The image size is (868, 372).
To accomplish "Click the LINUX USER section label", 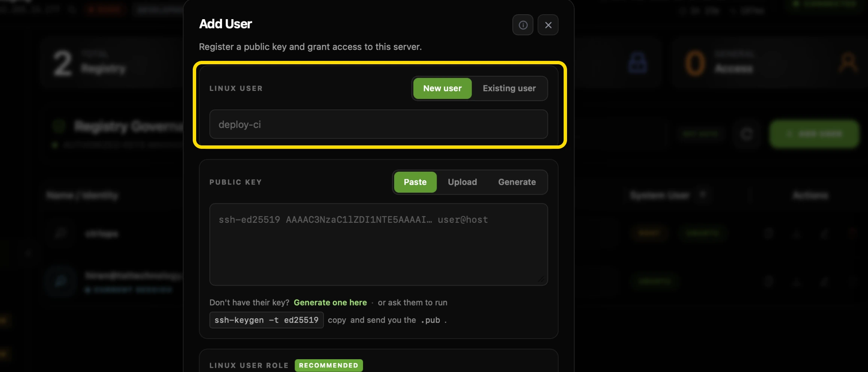I will point(236,89).
